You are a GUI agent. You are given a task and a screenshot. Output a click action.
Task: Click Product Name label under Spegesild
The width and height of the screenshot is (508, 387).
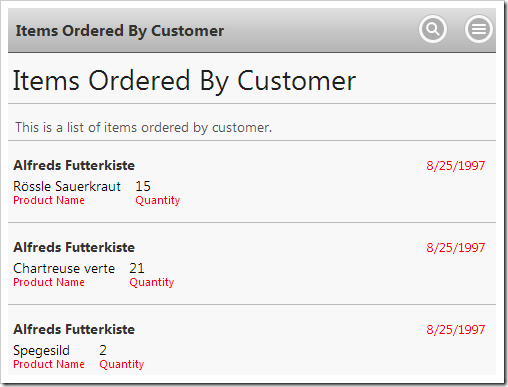[x=49, y=364]
